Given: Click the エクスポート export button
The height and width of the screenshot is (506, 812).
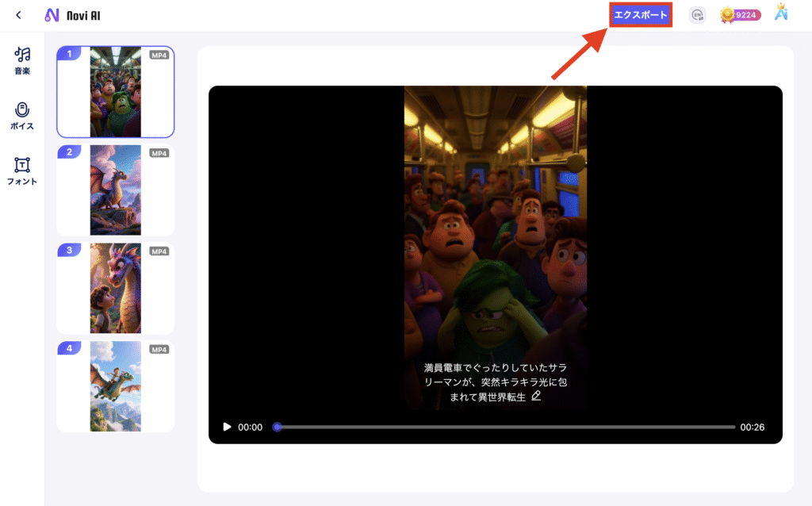Looking at the screenshot, I should (642, 15).
